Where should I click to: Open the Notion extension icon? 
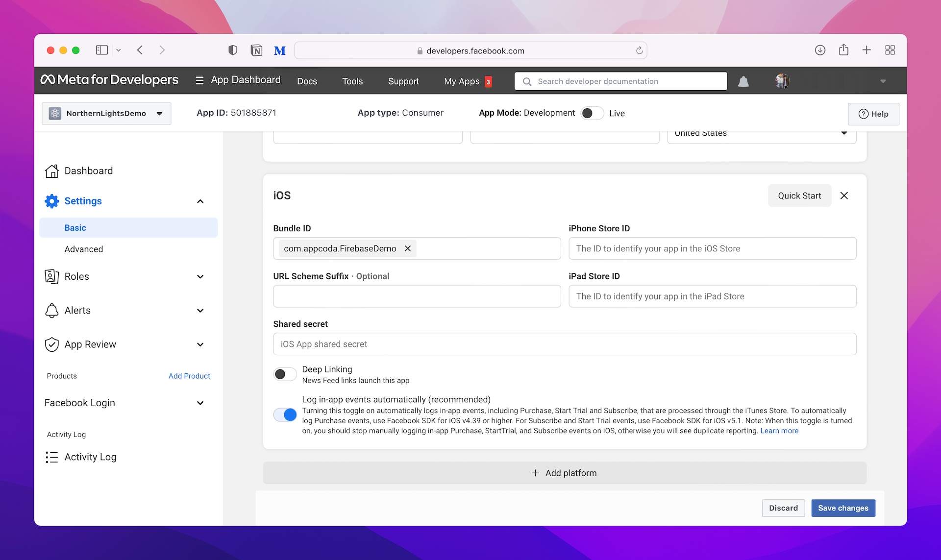point(256,50)
